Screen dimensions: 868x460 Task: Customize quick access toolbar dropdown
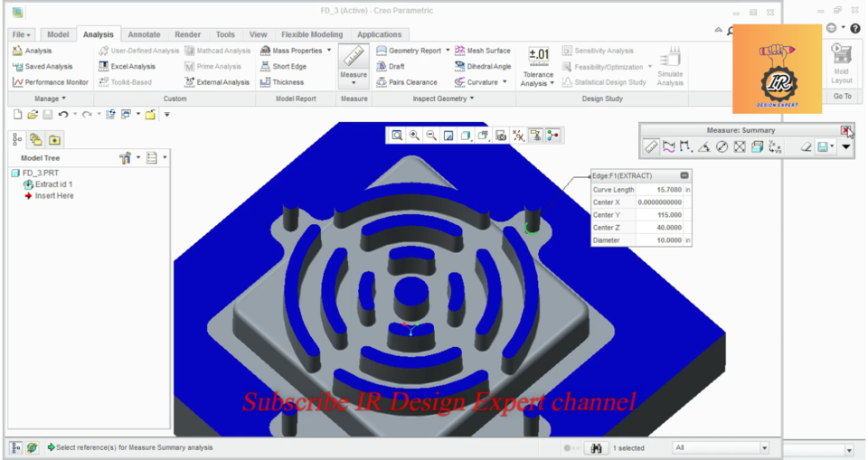coord(166,115)
